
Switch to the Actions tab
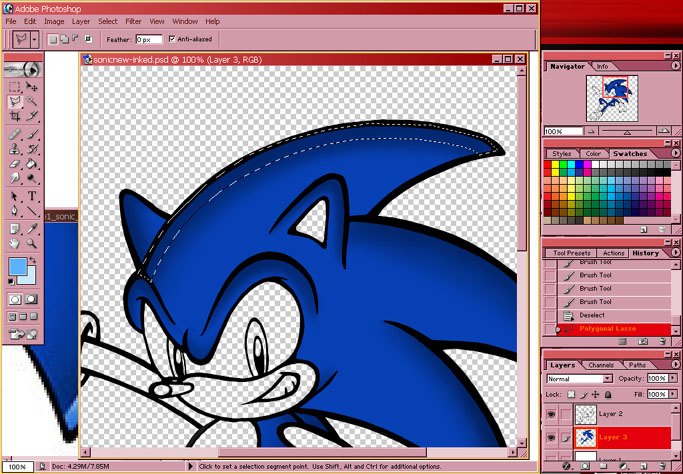613,253
